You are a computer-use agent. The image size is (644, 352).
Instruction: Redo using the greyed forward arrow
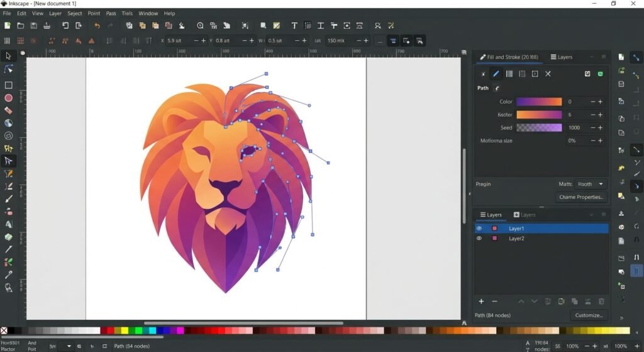110,25
